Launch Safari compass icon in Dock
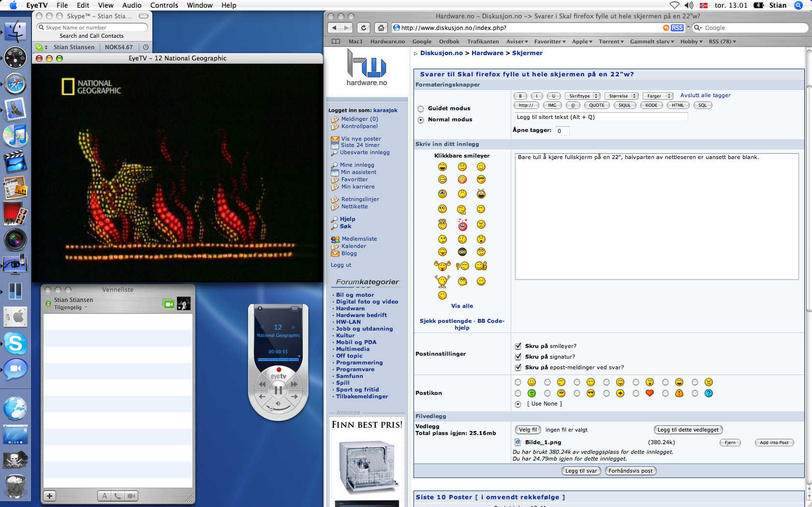This screenshot has height=507, width=812. pyautogui.click(x=15, y=83)
